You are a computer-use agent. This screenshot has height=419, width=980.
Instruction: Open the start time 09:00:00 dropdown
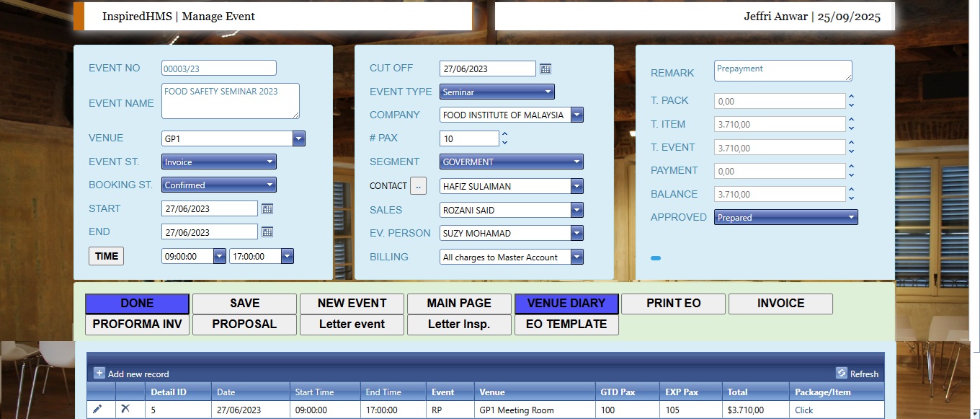[x=220, y=256]
